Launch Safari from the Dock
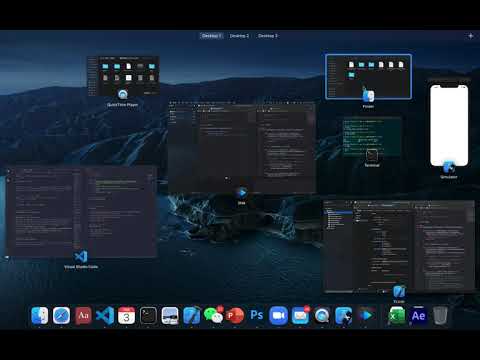The height and width of the screenshot is (360, 480). click(61, 315)
